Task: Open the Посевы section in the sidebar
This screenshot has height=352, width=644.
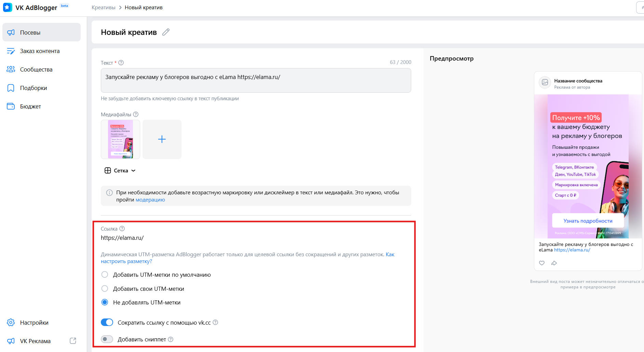Action: [x=30, y=32]
